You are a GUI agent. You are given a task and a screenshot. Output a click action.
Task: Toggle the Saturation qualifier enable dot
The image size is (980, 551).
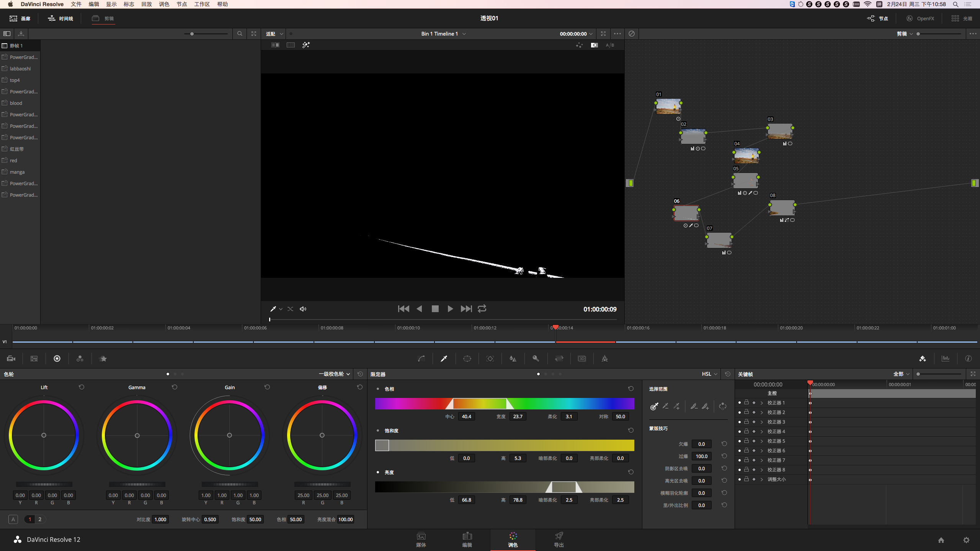click(378, 430)
